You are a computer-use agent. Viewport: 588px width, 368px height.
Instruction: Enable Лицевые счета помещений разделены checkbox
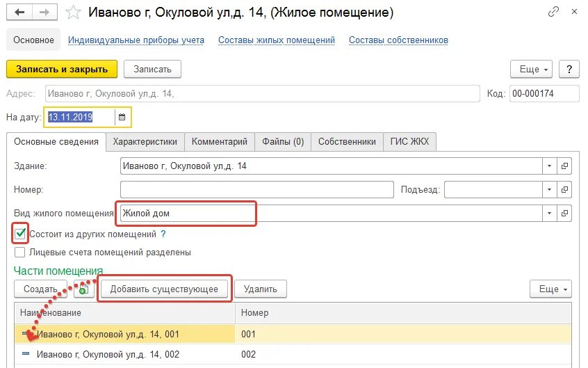pos(20,253)
